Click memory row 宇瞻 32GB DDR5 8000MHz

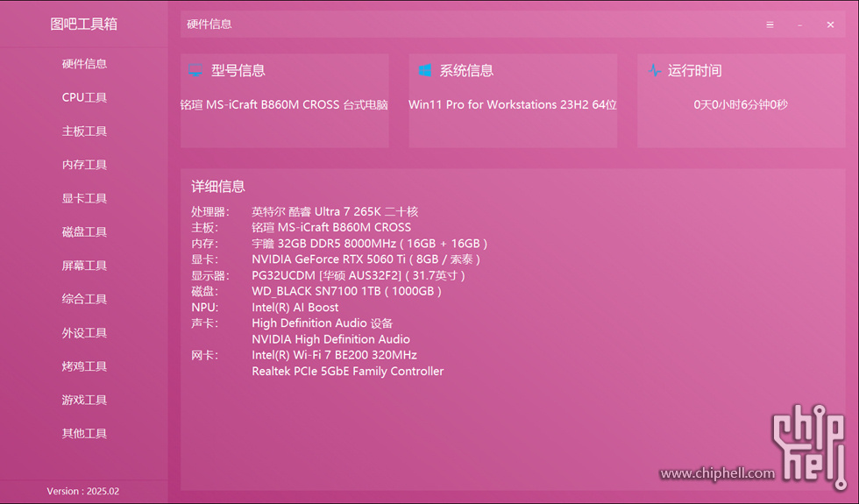click(370, 244)
